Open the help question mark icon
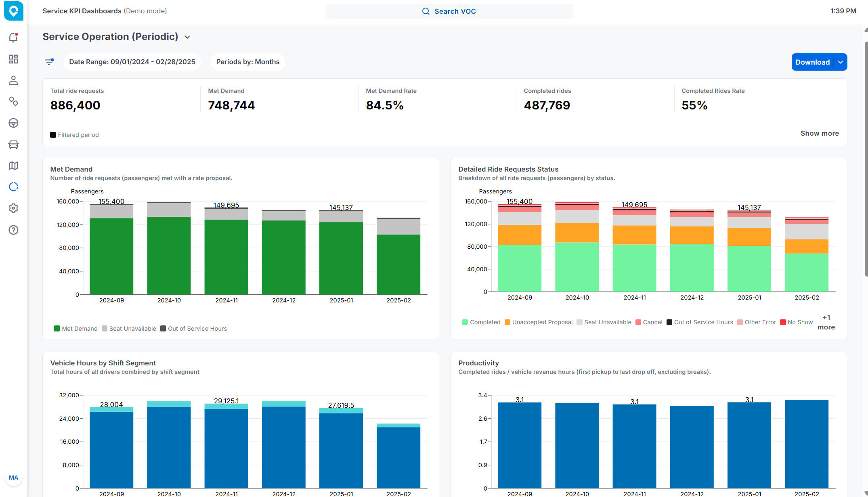The height and width of the screenshot is (497, 868). (x=13, y=230)
